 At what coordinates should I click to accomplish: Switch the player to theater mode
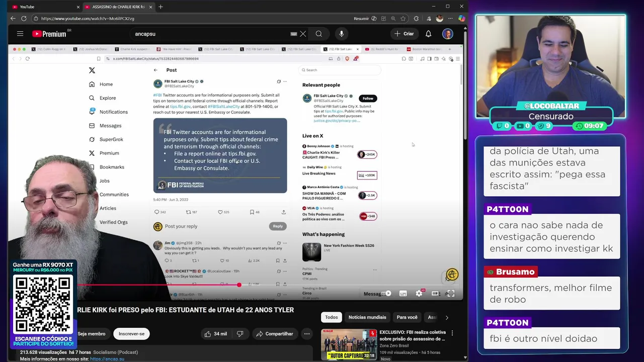point(436,293)
